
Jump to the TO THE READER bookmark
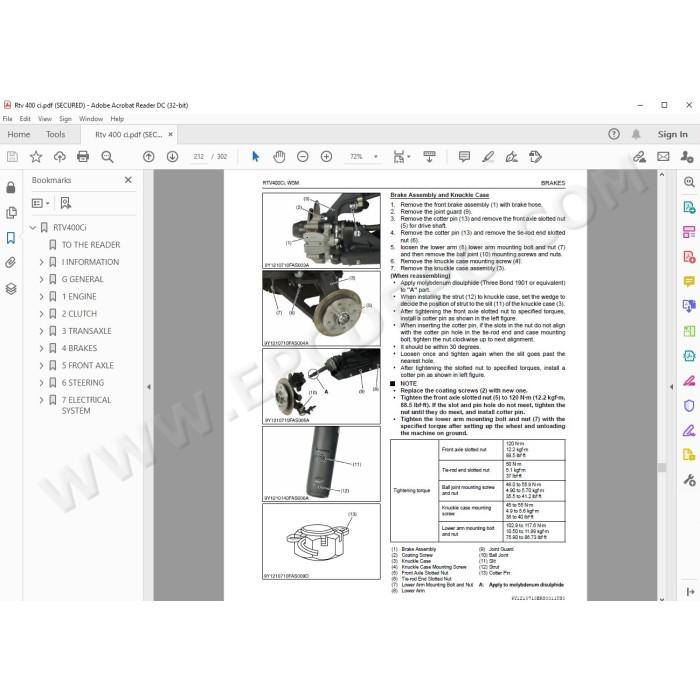pos(91,245)
